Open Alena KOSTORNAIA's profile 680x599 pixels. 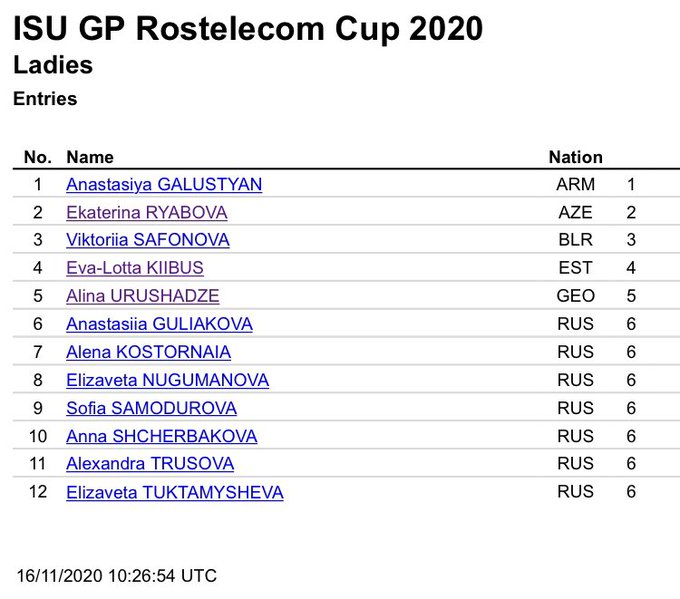[x=148, y=352]
